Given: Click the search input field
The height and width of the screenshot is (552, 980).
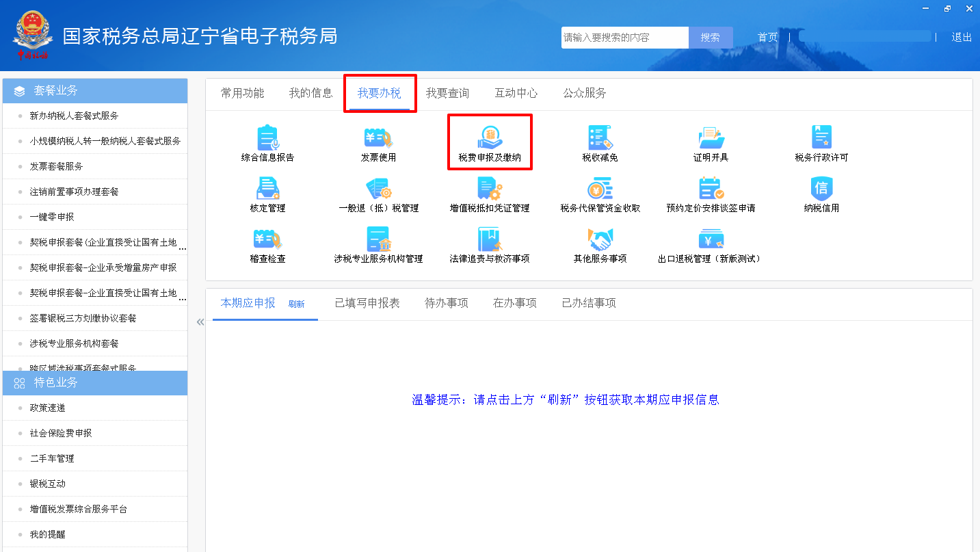Looking at the screenshot, I should tap(624, 38).
